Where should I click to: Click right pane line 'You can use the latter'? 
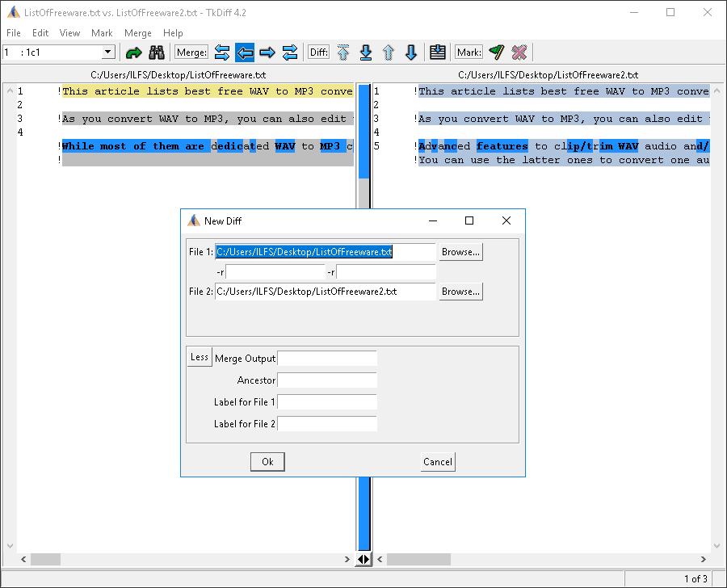tap(565, 160)
